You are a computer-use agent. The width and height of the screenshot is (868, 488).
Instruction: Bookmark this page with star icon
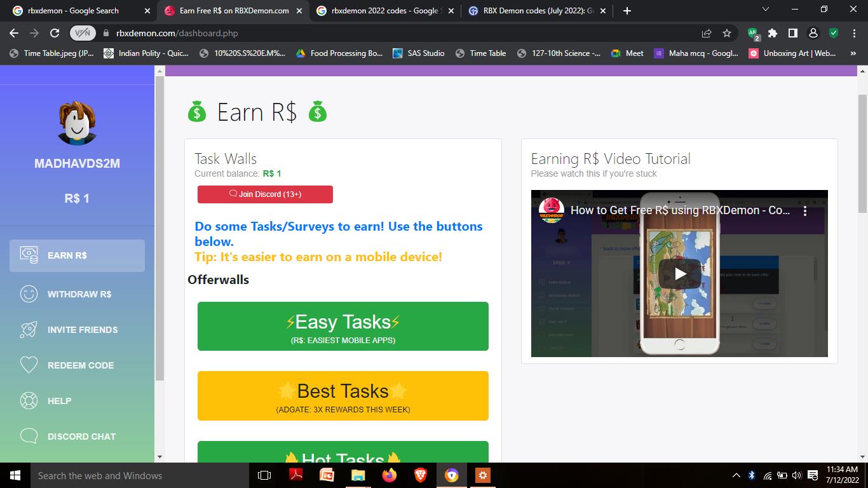(x=727, y=33)
